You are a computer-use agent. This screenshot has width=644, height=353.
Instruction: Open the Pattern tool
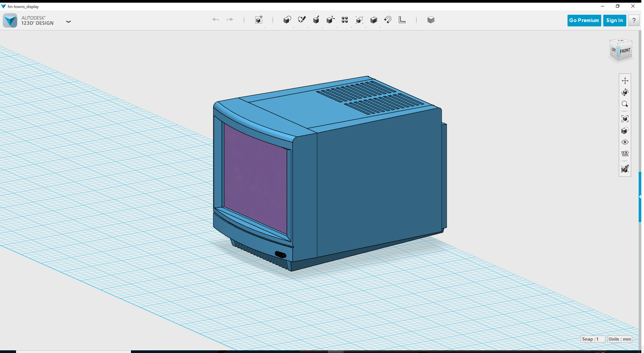point(345,20)
